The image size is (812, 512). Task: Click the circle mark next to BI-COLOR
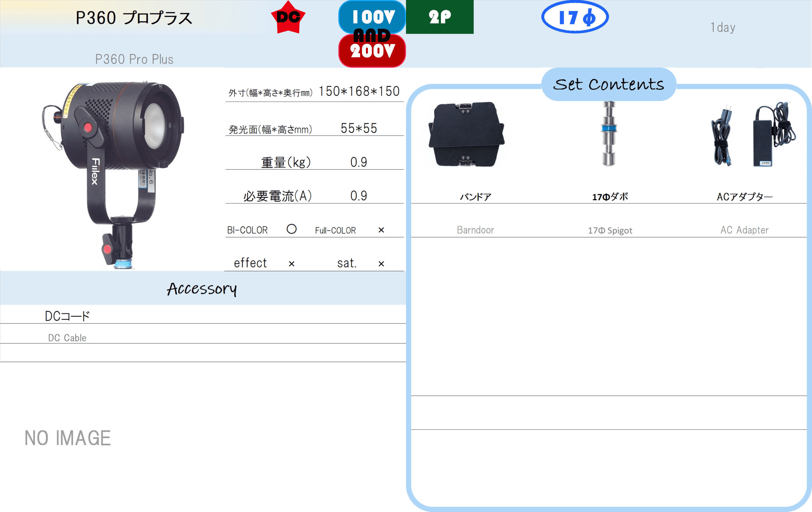click(x=292, y=229)
